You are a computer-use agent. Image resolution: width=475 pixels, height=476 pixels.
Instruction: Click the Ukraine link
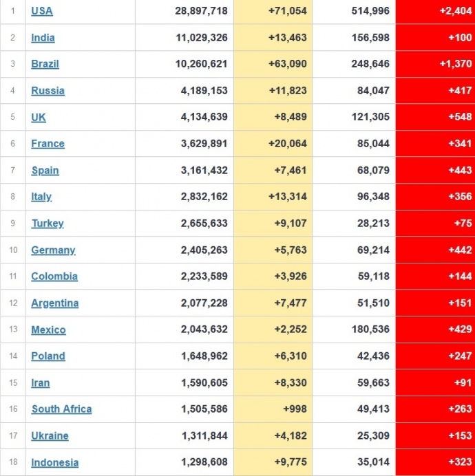click(50, 435)
